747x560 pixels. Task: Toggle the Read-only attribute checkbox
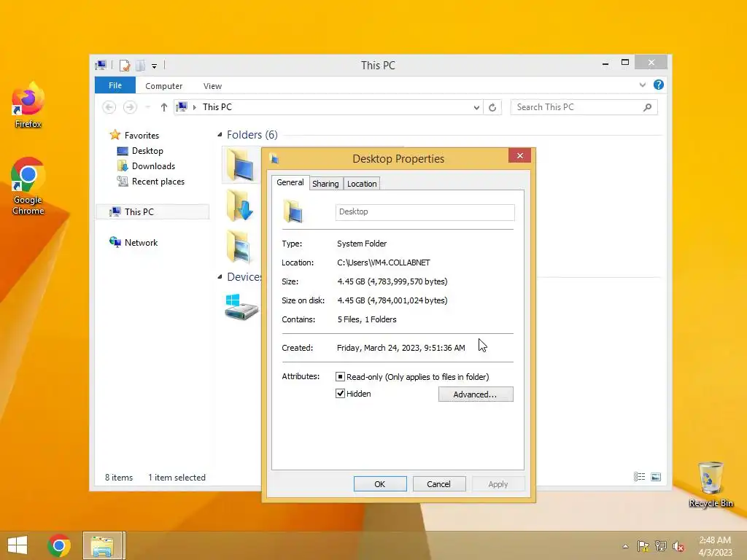(x=340, y=377)
